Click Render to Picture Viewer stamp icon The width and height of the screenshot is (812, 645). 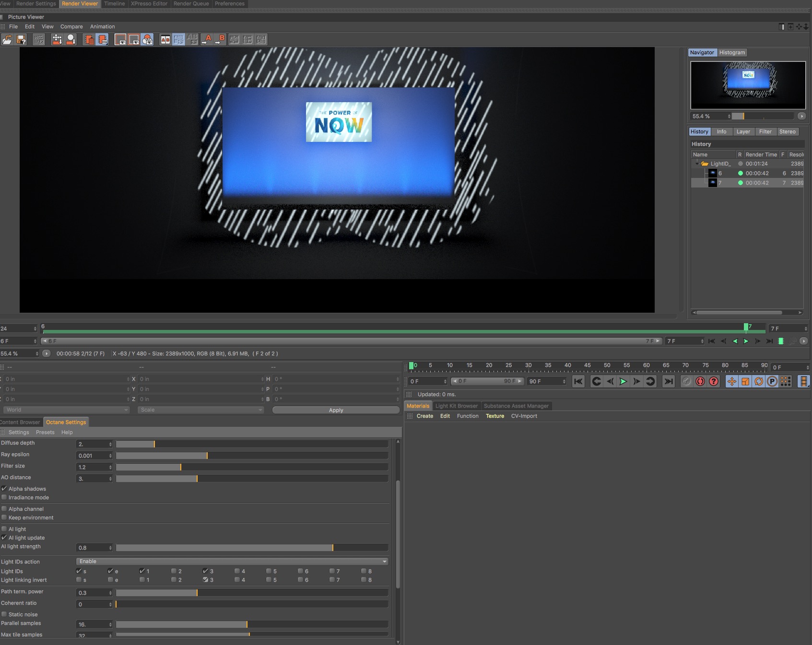71,40
